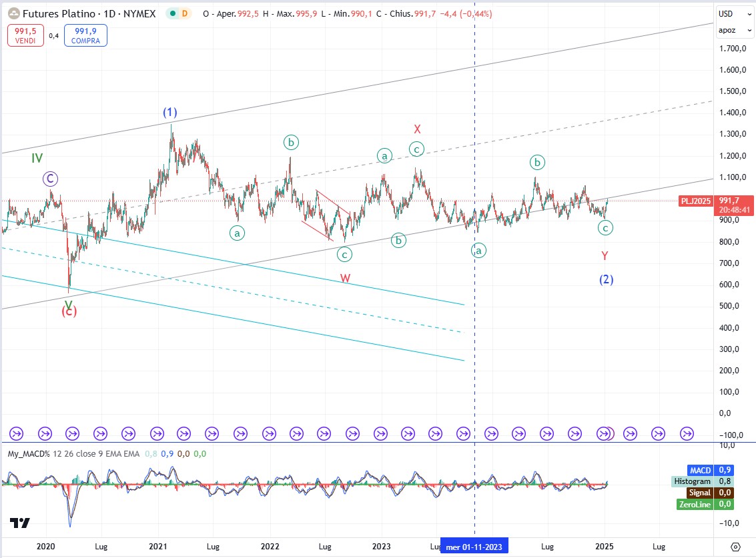Viewport: 756px width, 558px height.
Task: Click the last event marker before the settings gear
Action: (687, 434)
